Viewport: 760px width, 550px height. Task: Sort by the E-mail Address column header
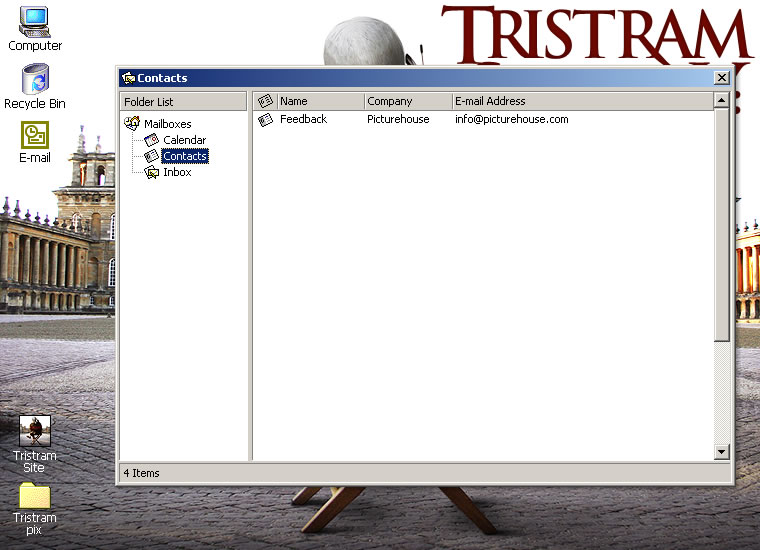pos(583,101)
